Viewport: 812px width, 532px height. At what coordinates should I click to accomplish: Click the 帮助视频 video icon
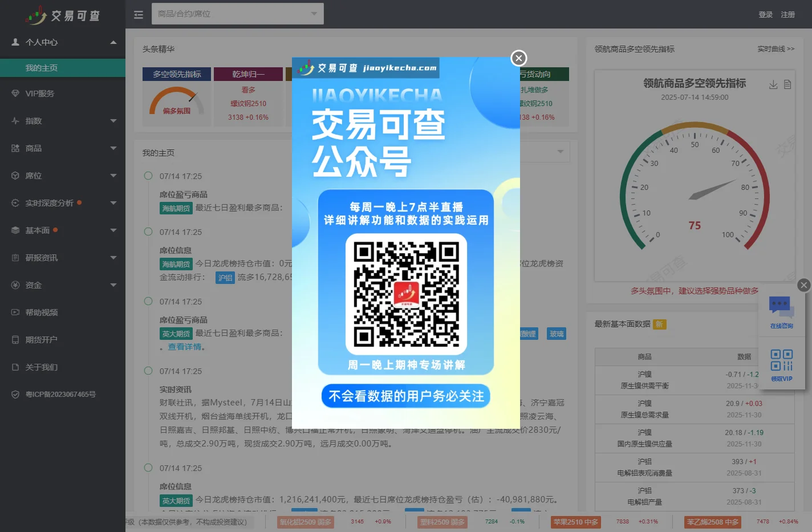15,312
